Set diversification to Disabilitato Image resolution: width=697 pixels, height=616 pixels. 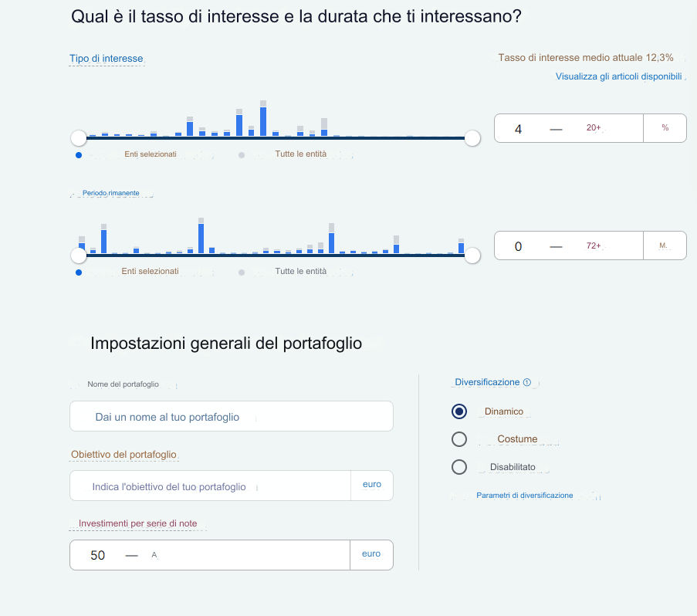click(459, 467)
